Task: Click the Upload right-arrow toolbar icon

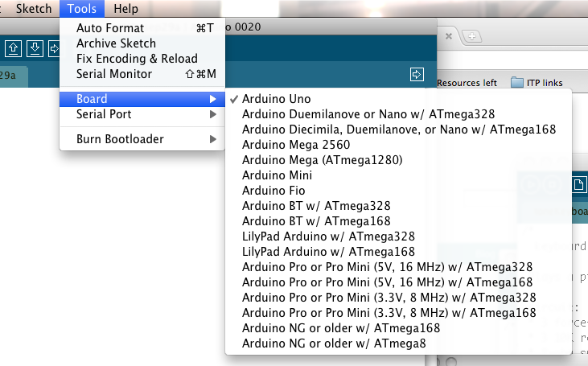Action: coord(54,48)
